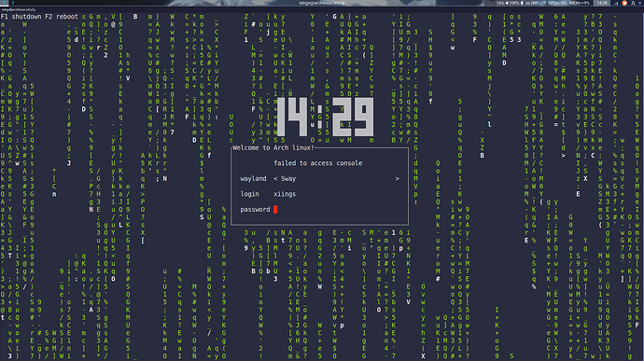Open the rightmost gear tray icon
This screenshot has height=361, width=644.
pyautogui.click(x=640, y=3)
